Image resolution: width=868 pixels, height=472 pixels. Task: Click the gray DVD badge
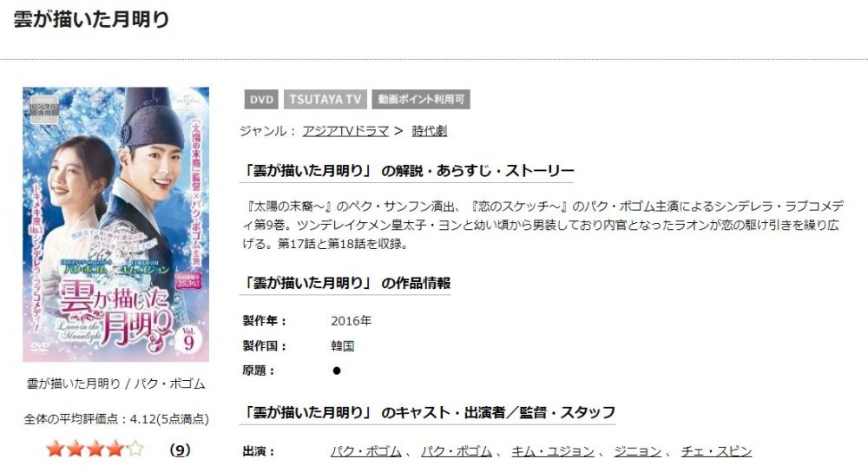(261, 100)
